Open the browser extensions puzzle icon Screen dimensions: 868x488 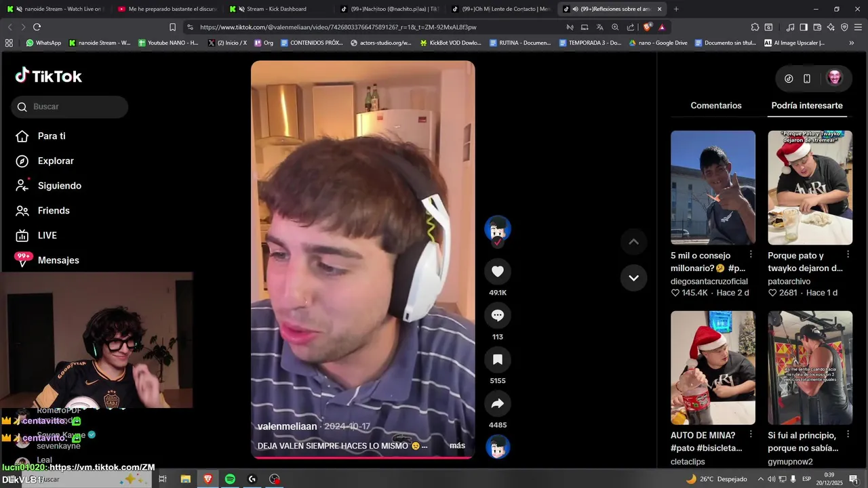tap(755, 27)
